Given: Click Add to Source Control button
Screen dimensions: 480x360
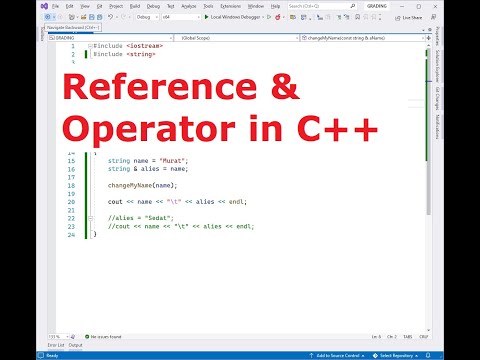Looking at the screenshot, I should point(337,356).
